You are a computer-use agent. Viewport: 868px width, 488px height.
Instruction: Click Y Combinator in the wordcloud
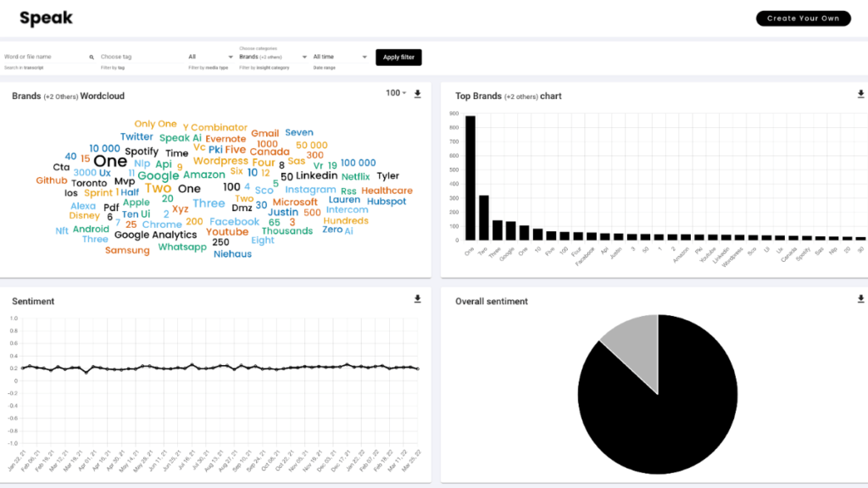pyautogui.click(x=215, y=127)
